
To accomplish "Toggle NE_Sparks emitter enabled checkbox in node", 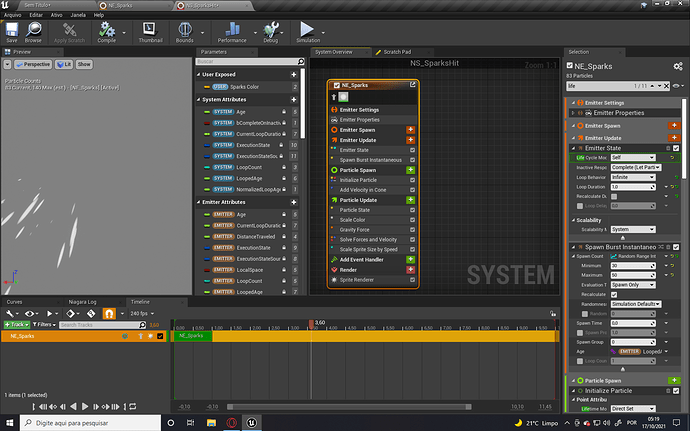I will pyautogui.click(x=337, y=85).
